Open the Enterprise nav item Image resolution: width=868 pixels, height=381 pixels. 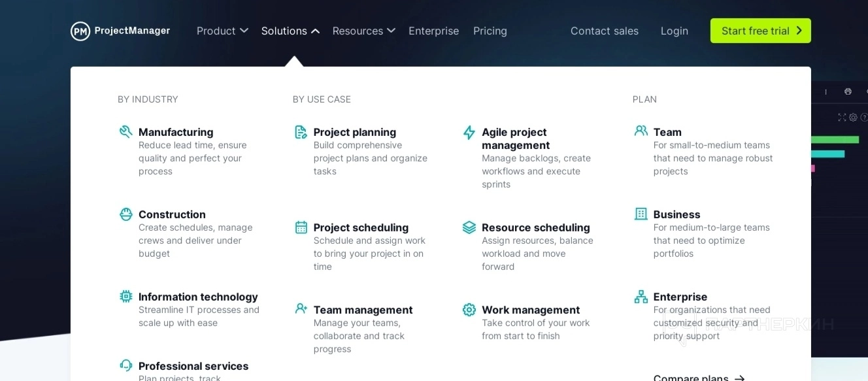[433, 31]
